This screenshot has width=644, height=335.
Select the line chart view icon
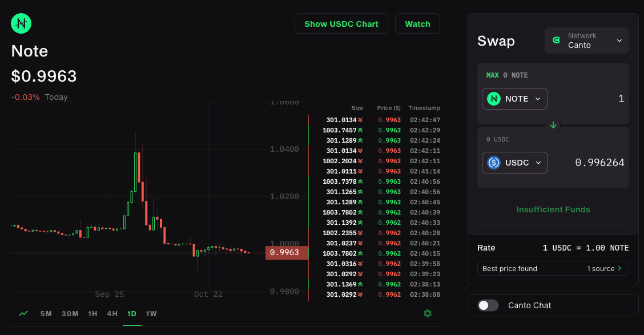23,313
